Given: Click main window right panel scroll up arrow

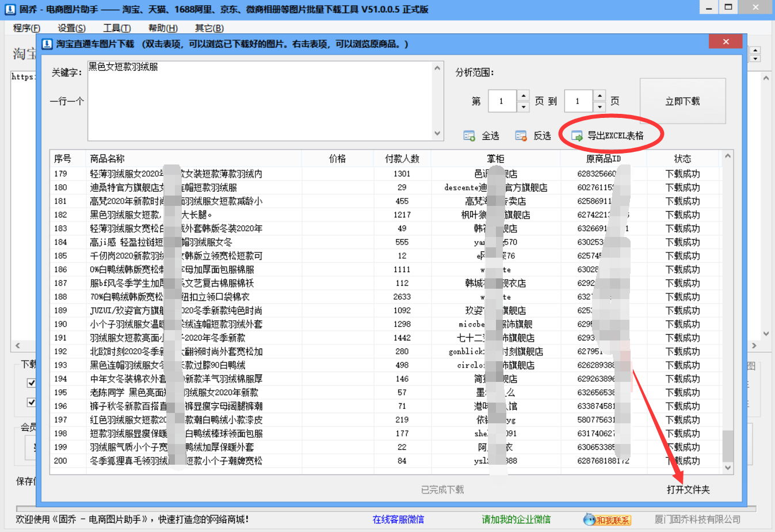Looking at the screenshot, I should [766, 78].
